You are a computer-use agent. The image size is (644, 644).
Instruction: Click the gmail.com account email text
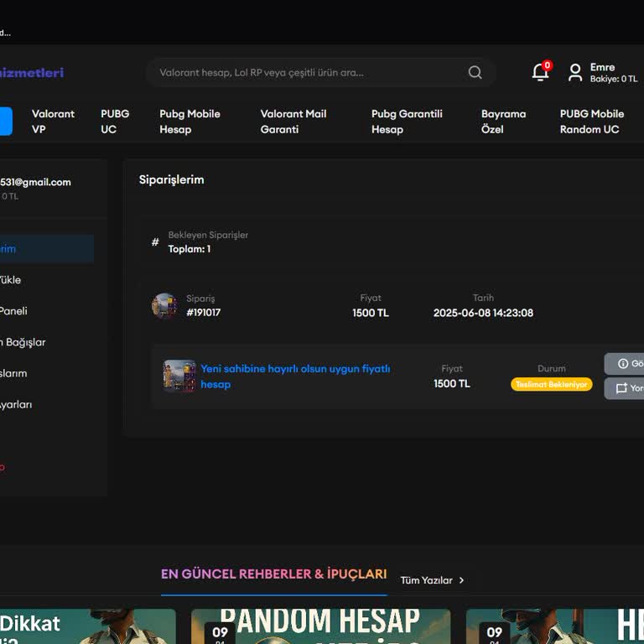pyautogui.click(x=35, y=182)
